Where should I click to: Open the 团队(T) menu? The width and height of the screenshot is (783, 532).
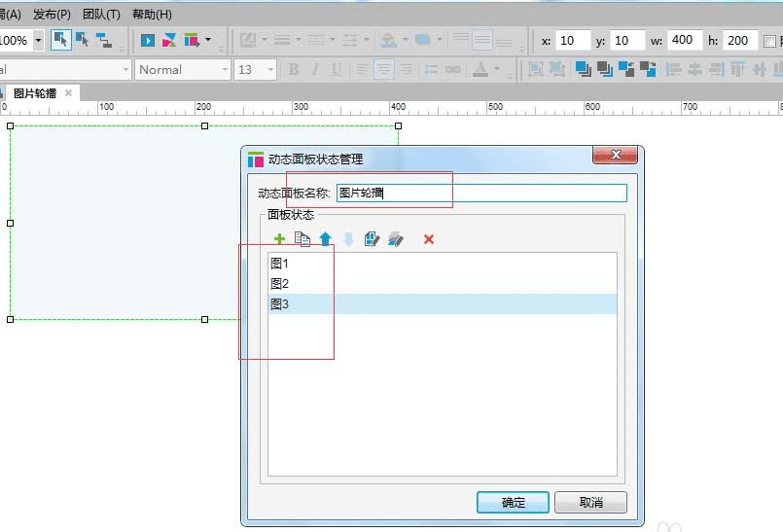tap(101, 14)
